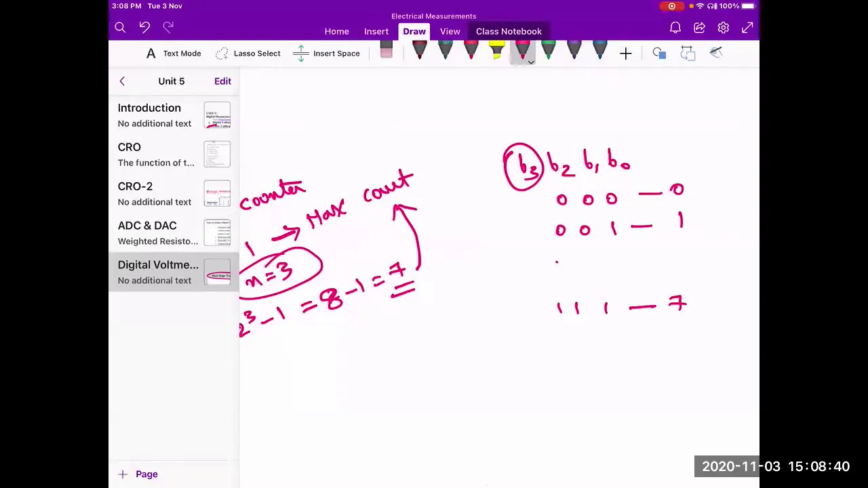Select the Digital Voltmeter page
The width and height of the screenshot is (868, 488).
174,272
